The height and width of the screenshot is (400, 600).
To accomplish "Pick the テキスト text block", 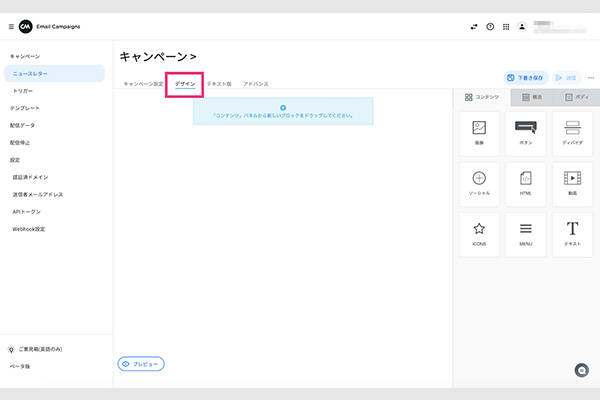I will point(572,234).
